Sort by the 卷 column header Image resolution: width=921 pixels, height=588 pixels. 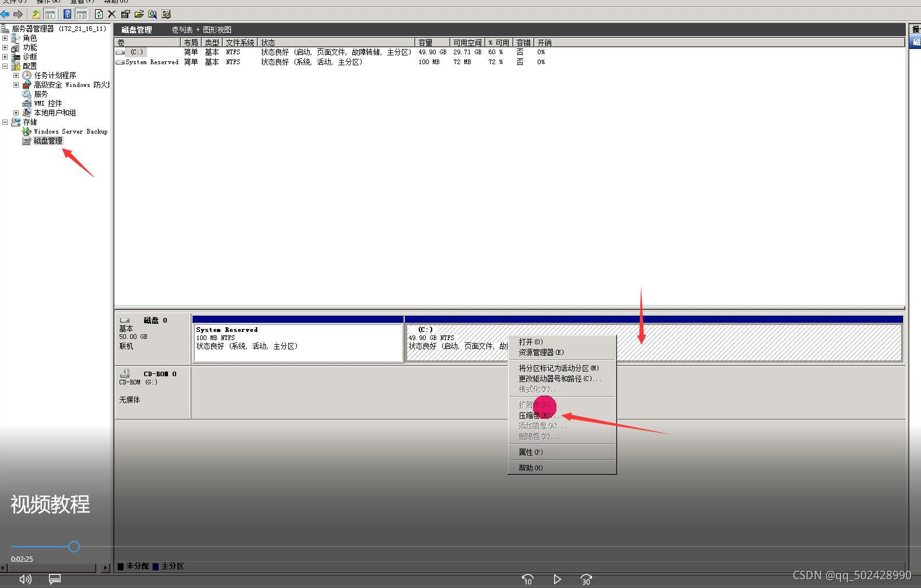click(148, 43)
